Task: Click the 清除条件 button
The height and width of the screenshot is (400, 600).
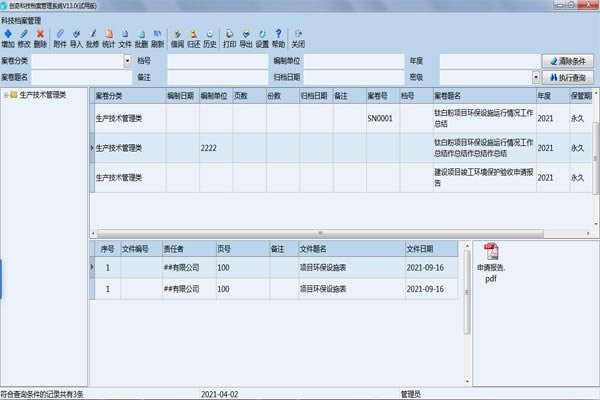Action: 568,61
